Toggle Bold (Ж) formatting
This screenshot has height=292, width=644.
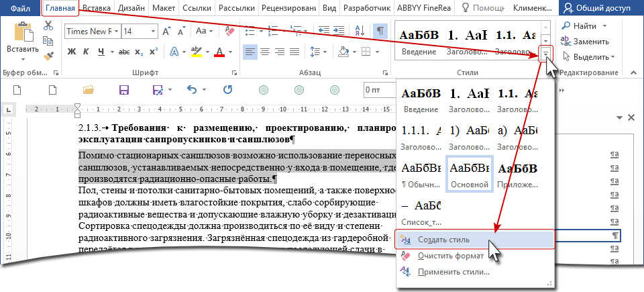point(72,52)
